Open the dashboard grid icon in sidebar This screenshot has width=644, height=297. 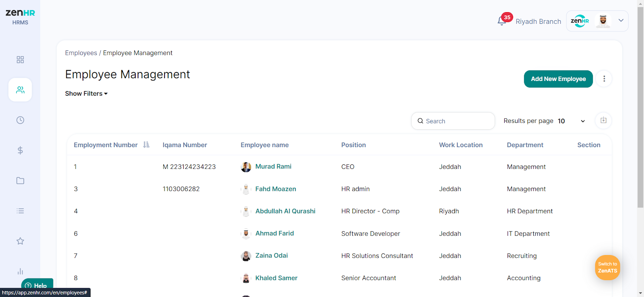(20, 60)
